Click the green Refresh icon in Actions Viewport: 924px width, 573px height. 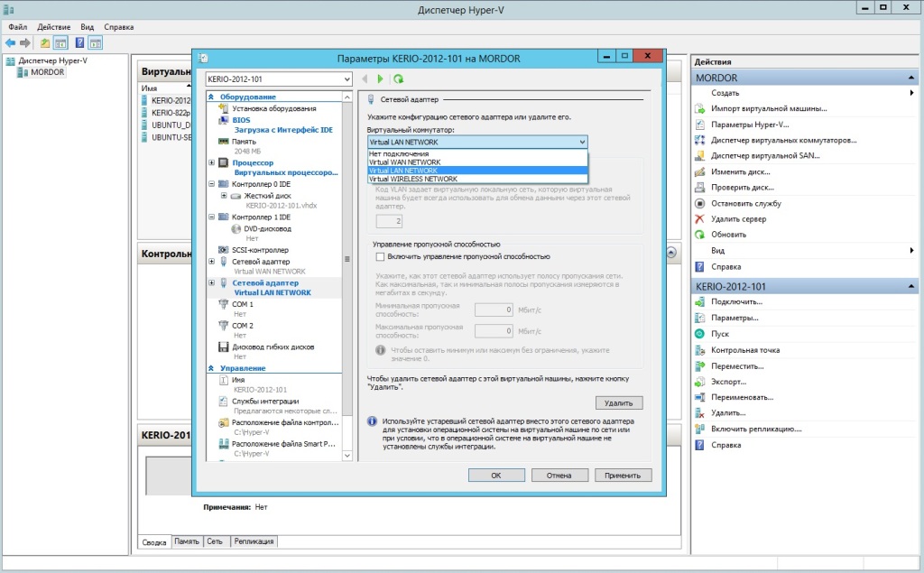[700, 235]
